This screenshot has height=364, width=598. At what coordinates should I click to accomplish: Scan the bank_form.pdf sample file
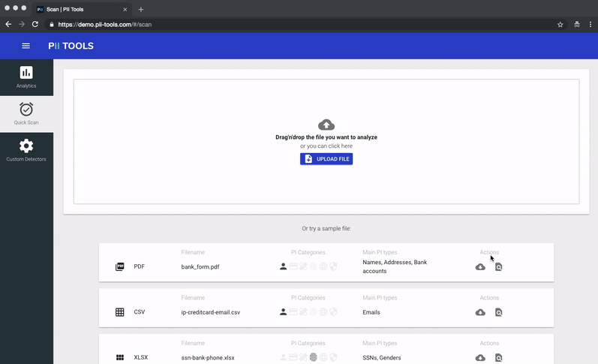click(498, 266)
